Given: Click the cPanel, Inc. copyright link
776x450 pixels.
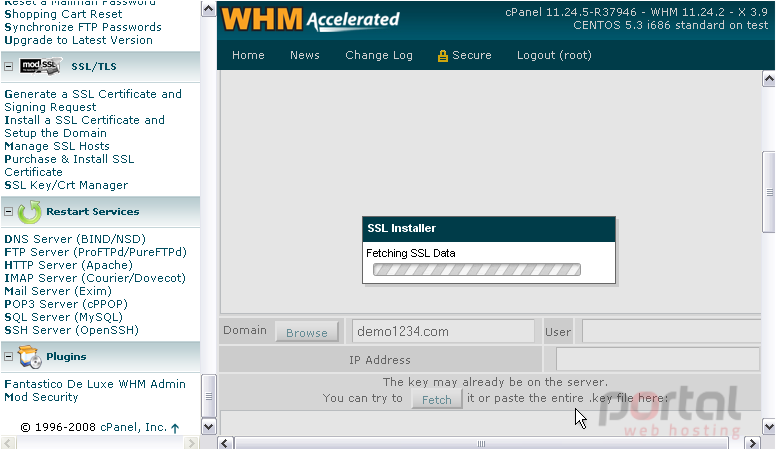Looking at the screenshot, I should pyautogui.click(x=134, y=427).
